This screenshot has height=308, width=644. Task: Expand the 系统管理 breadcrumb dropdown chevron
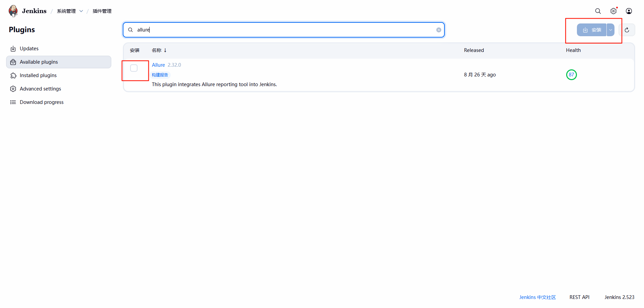81,11
